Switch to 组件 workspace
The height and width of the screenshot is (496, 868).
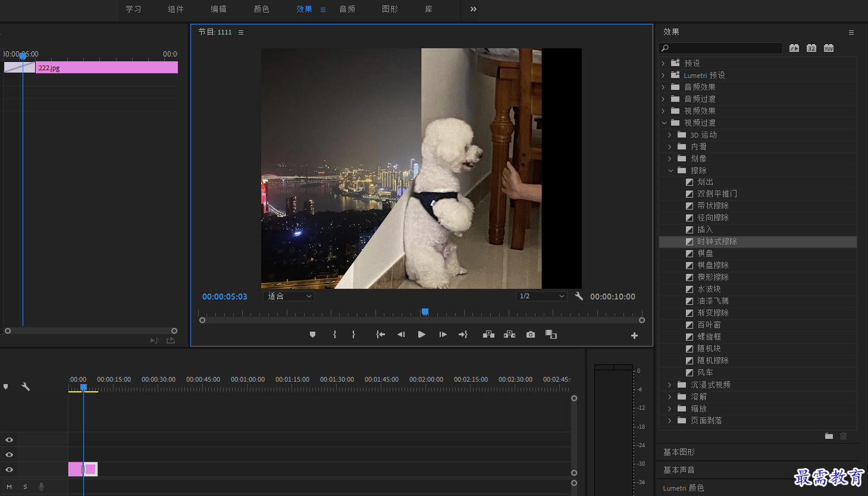[x=176, y=9]
